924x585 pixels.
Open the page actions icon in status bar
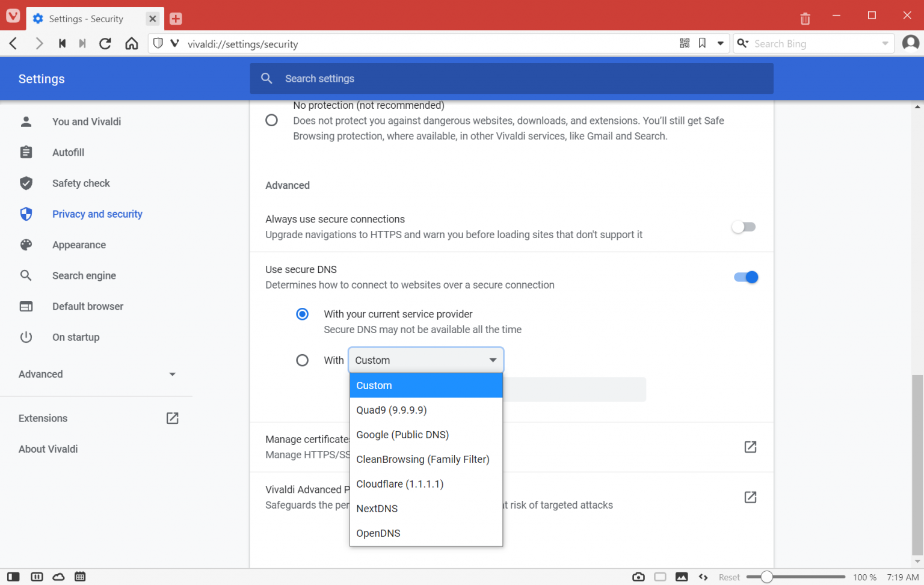(703, 577)
